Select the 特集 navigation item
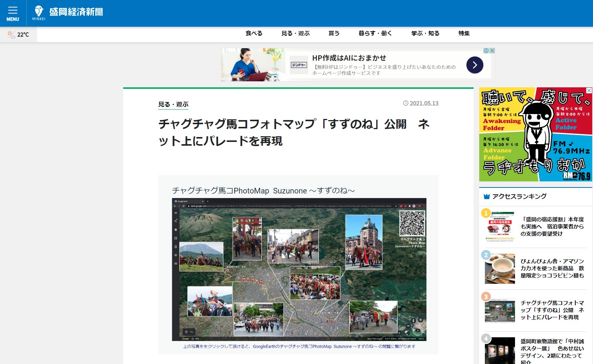Viewport: 593px width, 364px height. (464, 34)
